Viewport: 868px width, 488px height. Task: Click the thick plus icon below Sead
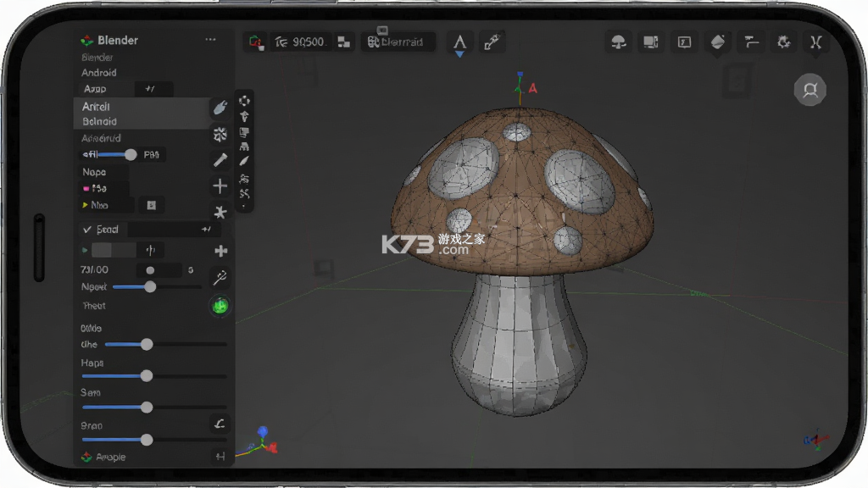[221, 251]
